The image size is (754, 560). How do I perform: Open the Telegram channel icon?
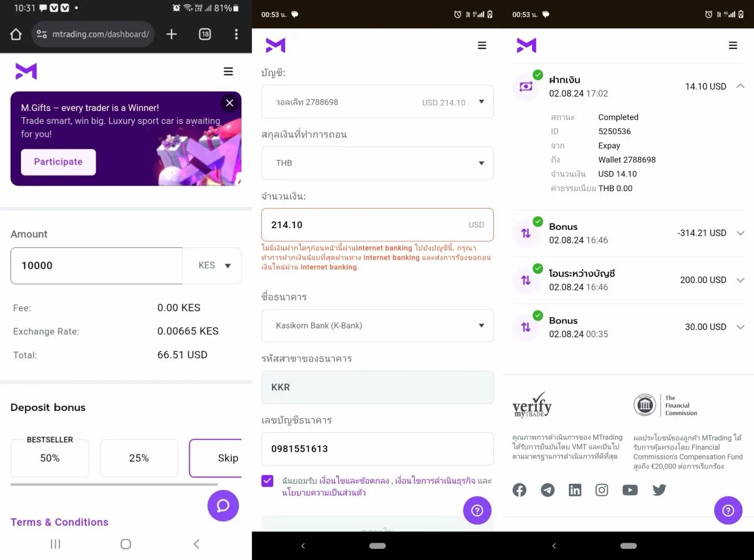(x=548, y=490)
